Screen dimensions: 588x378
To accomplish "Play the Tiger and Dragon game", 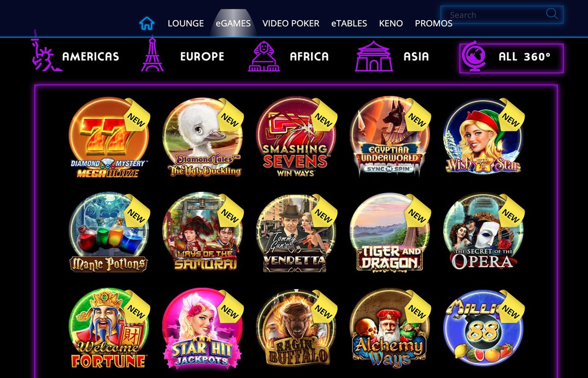I will pyautogui.click(x=391, y=233).
